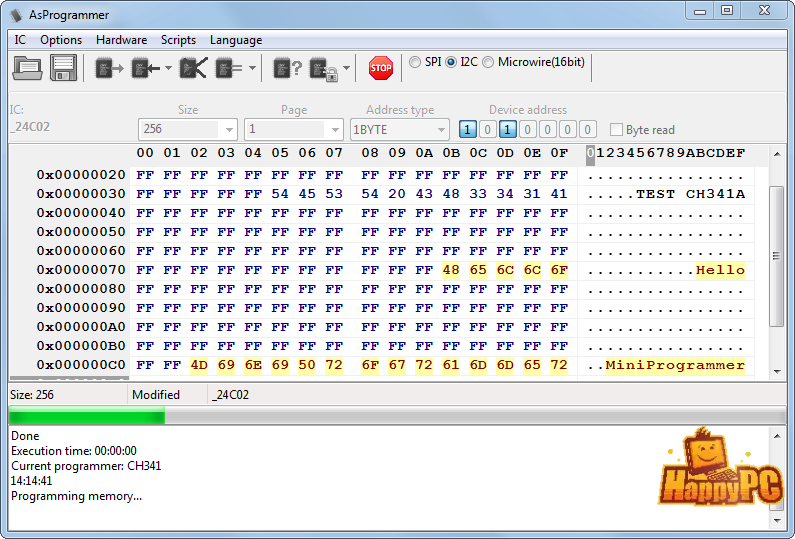Viewport: 795px width, 539px height.
Task: Toggle the first Device address bit button
Action: point(468,130)
